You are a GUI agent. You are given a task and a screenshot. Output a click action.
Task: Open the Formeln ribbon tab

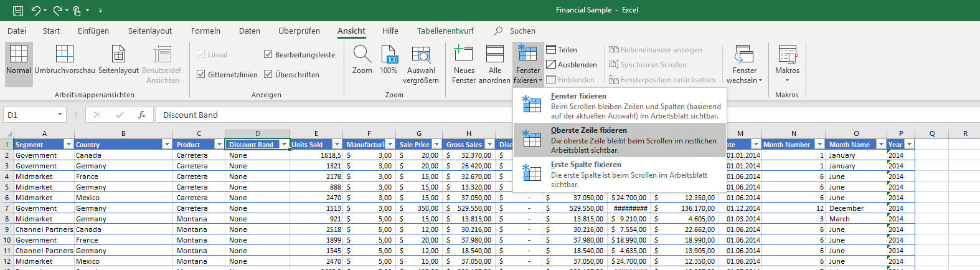click(x=205, y=31)
